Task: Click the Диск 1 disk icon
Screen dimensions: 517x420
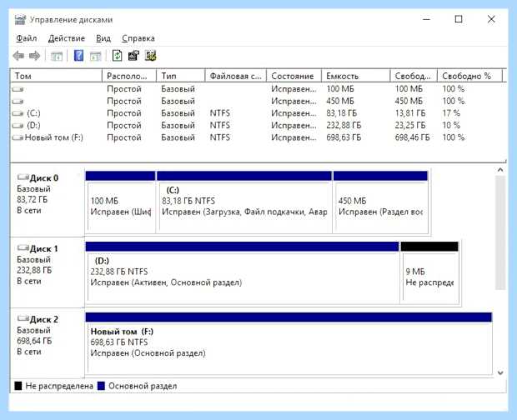Action: click(x=23, y=247)
